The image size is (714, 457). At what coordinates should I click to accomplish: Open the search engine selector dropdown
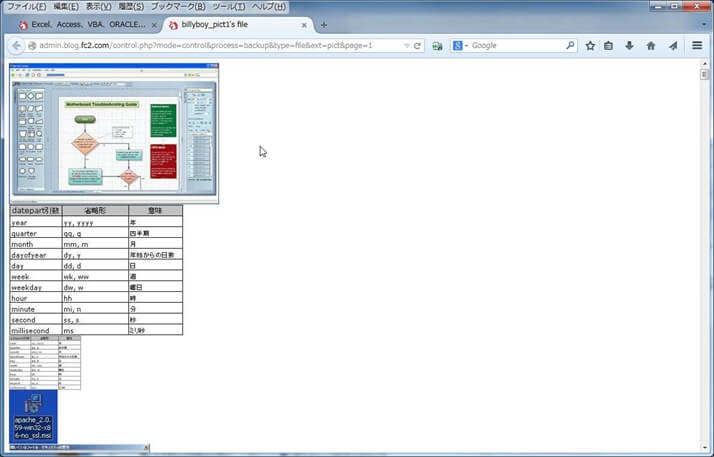[x=460, y=46]
